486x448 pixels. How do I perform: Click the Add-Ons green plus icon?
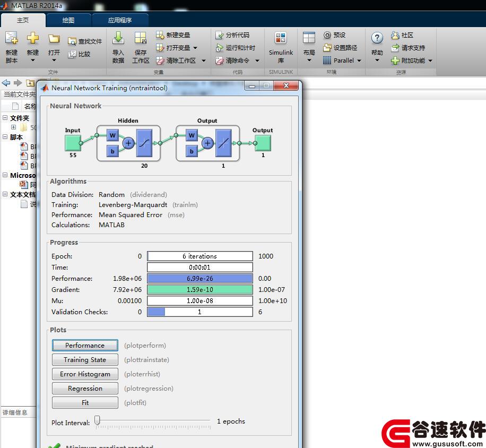[x=395, y=61]
